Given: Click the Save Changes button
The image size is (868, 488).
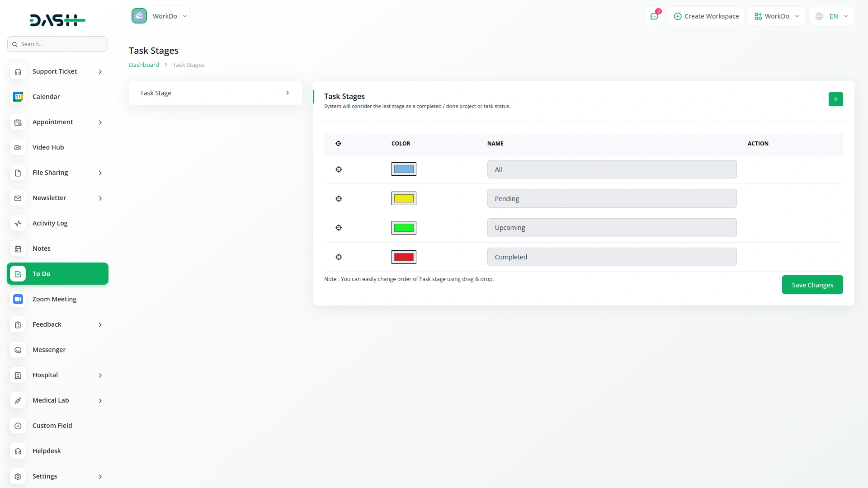Looking at the screenshot, I should click(812, 285).
